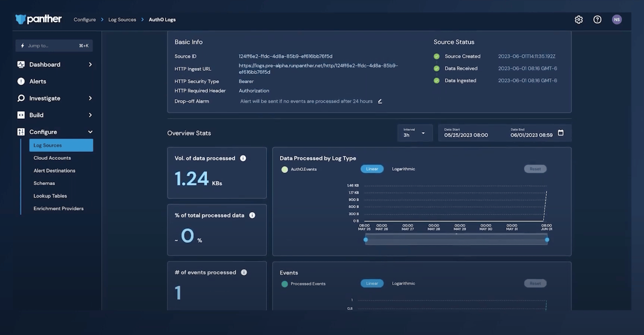Click the Investigate magnifier icon
Screen dimensions: 644x335
[21, 98]
